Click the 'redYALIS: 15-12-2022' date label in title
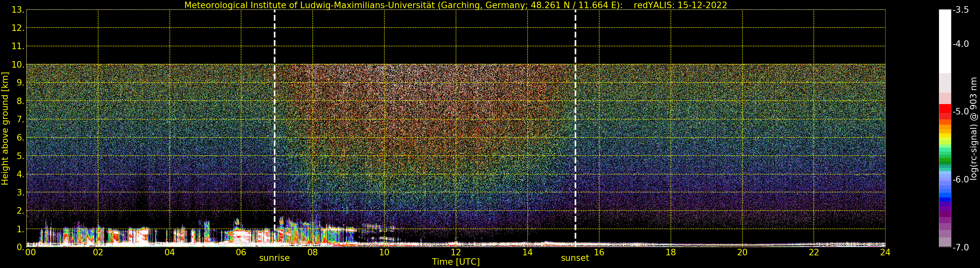Viewport: 980px width, 268px height. tap(680, 5)
